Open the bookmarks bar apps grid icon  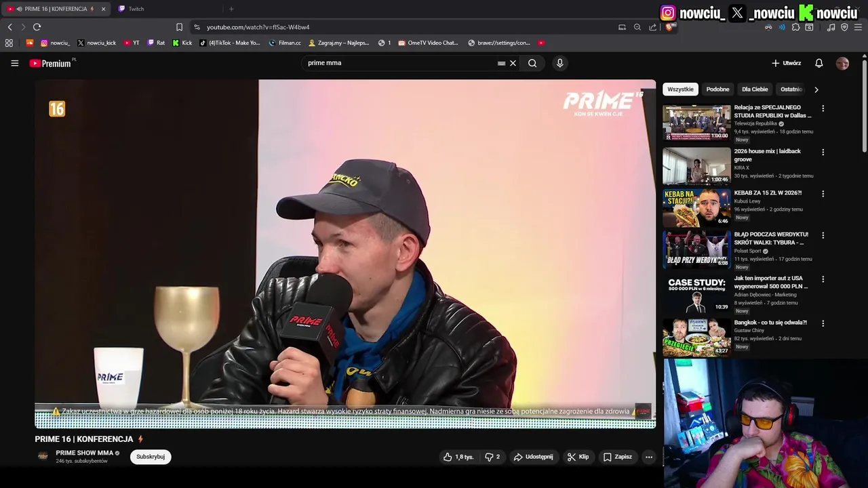click(9, 43)
